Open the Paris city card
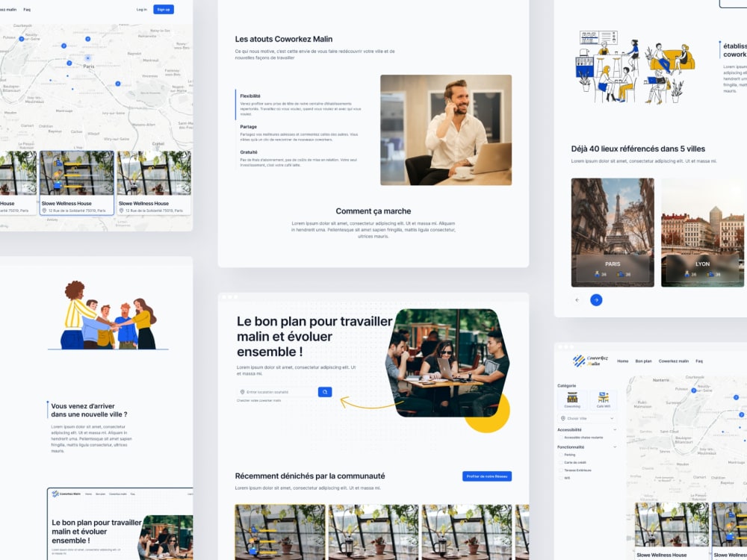The width and height of the screenshot is (747, 560). click(x=613, y=232)
